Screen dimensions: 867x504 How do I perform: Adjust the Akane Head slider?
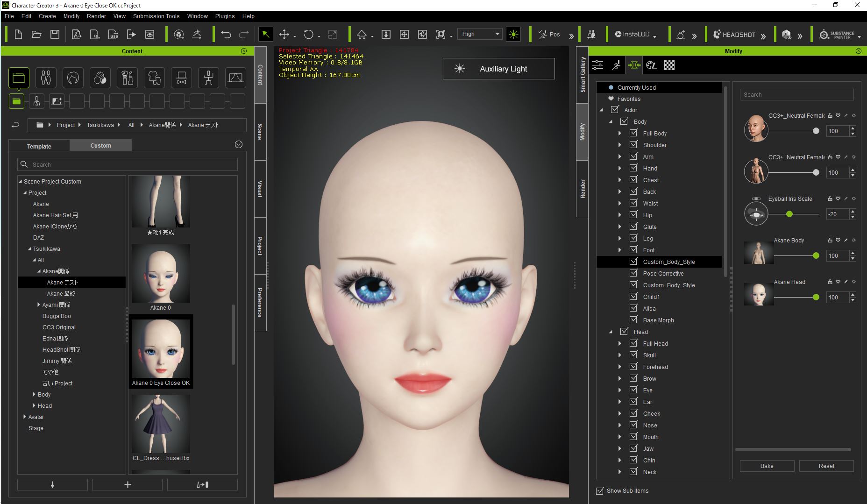[816, 298]
